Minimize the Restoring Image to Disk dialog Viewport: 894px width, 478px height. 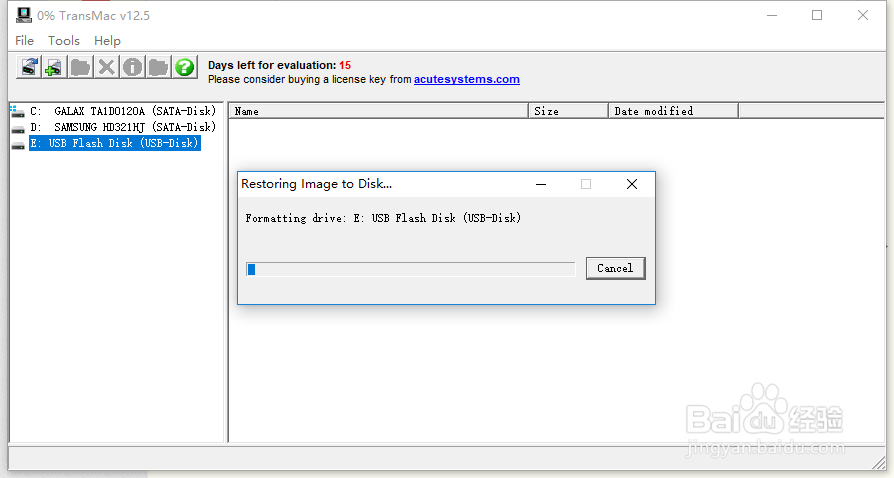(x=541, y=184)
